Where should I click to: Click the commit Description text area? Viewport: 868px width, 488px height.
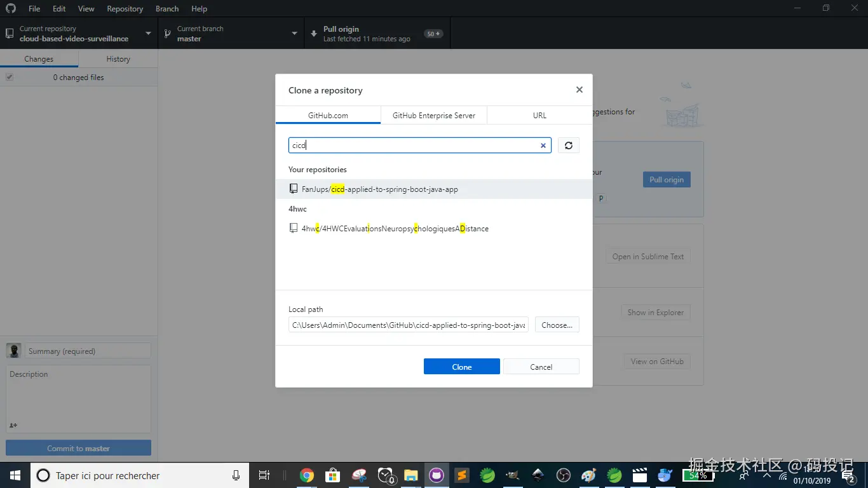pos(79,399)
